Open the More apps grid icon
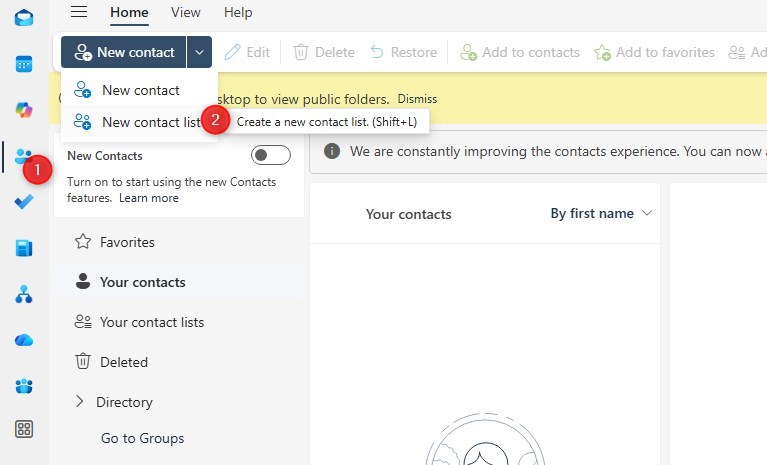This screenshot has height=465, width=767. (24, 429)
